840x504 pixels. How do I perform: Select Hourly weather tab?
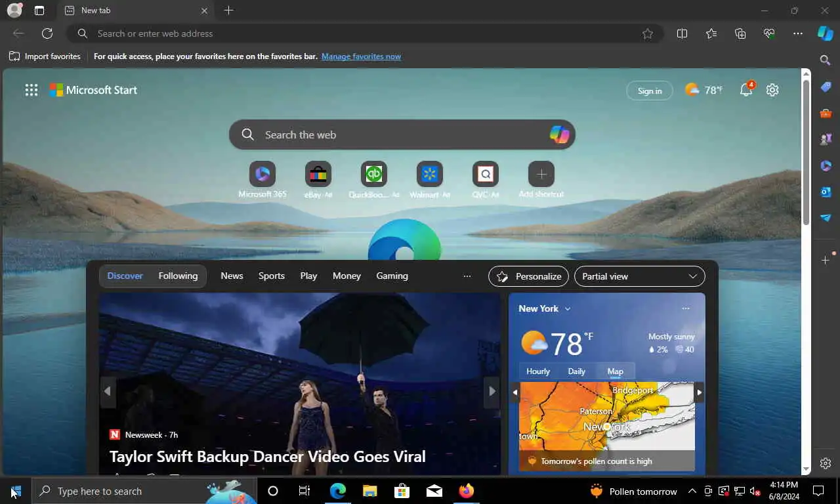538,371
